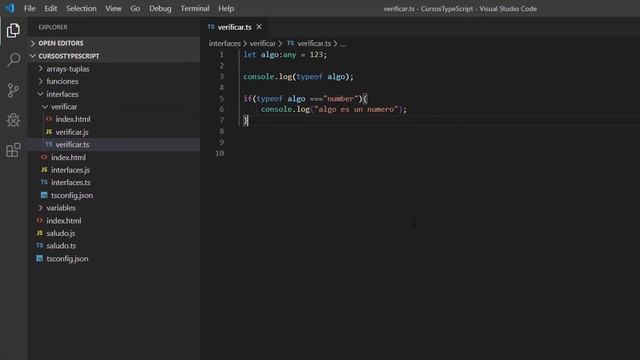The height and width of the screenshot is (360, 640).
Task: Click the interfaces breadcrumb segment
Action: point(224,43)
